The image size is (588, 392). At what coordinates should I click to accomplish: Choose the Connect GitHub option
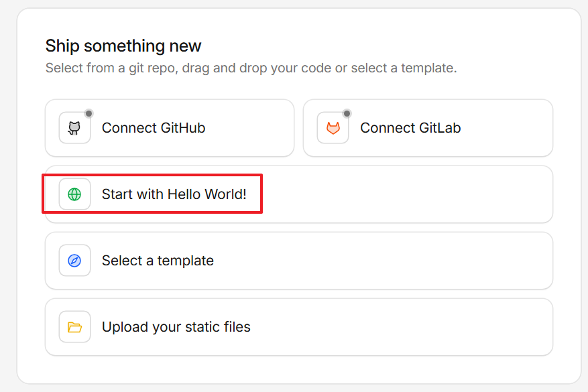coord(170,127)
